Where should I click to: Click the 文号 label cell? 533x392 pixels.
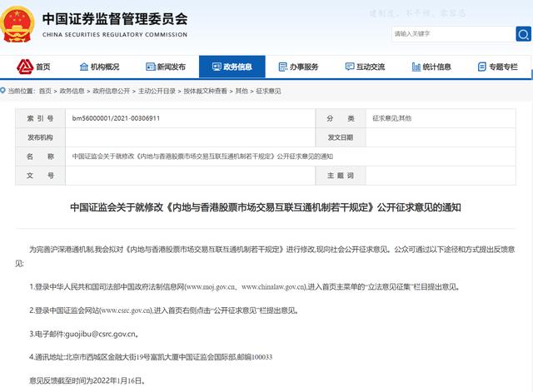(41, 176)
